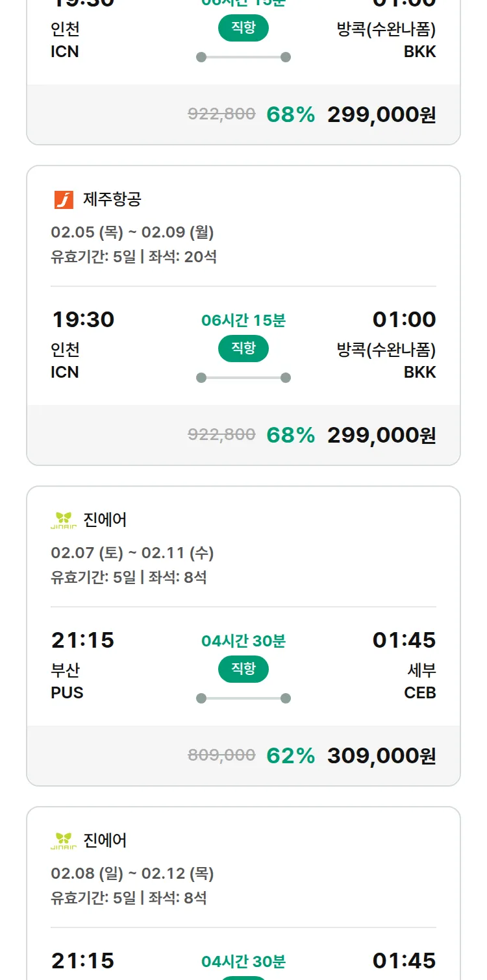
Task: Select the 02.07 (토) ~ 02.11 (수) date range
Action: coord(132,553)
